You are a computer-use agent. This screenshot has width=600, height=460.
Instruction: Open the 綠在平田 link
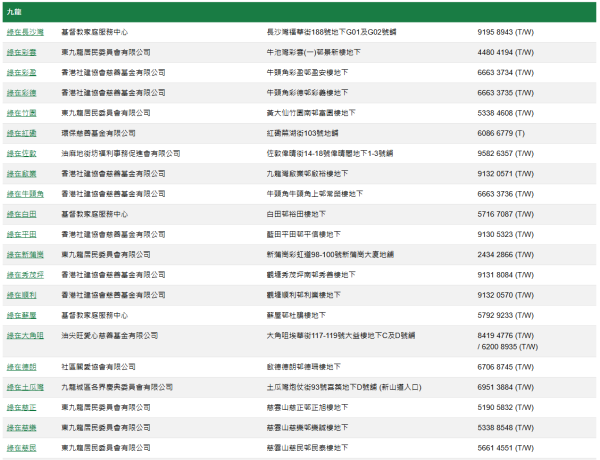click(21, 235)
